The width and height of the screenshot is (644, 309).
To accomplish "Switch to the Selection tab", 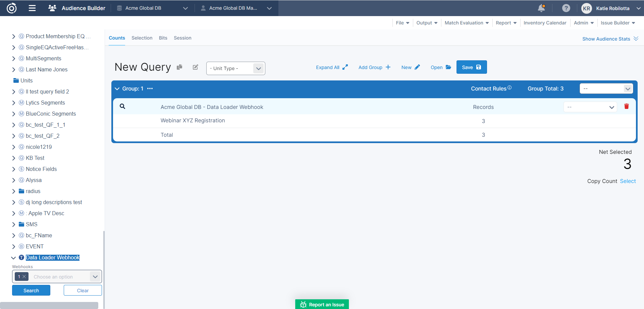I will [x=142, y=38].
